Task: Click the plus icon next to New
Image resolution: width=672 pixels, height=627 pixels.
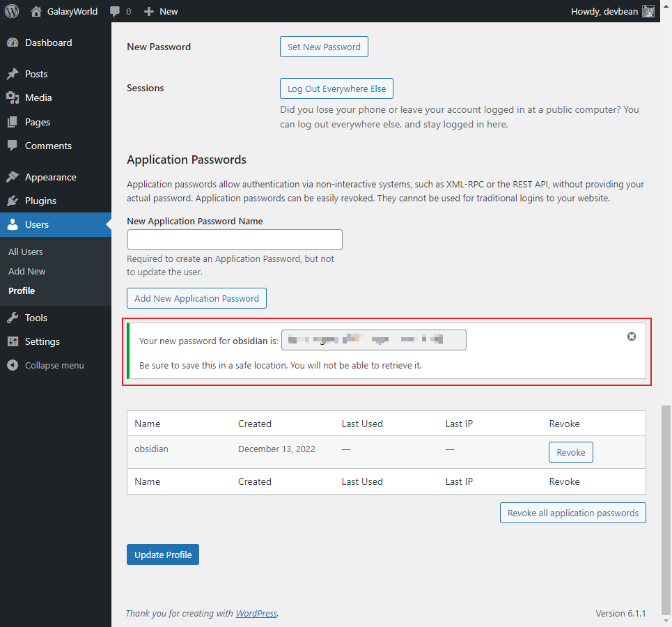Action: coord(149,12)
